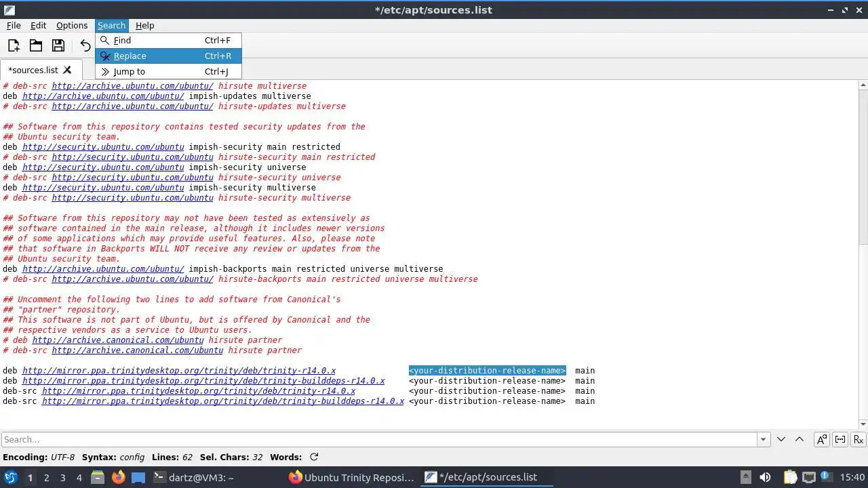Image resolution: width=868 pixels, height=488 pixels.
Task: Click the clipboard manager tray icon
Action: tap(789, 477)
